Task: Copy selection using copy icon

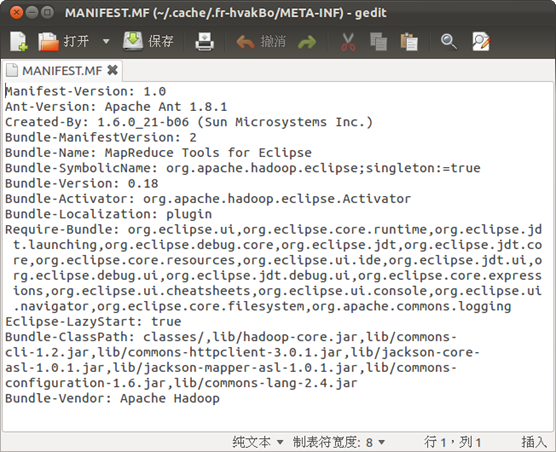Action: pos(378,42)
